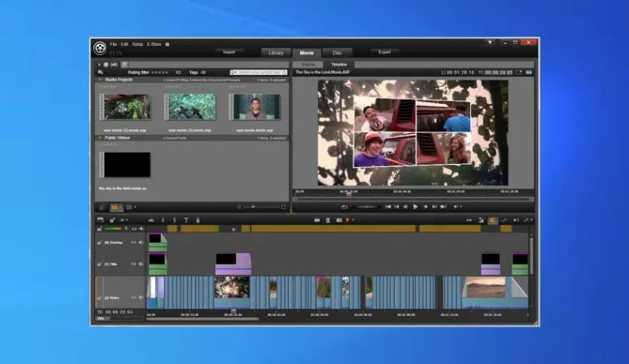Click the audio scrubbing icon on timeline toolbar
Viewport: 629px width, 364px height.
[515, 220]
